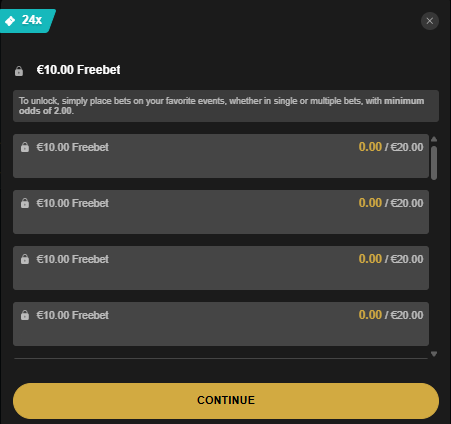Select the fourth €10.00 Freebet row label

point(72,315)
